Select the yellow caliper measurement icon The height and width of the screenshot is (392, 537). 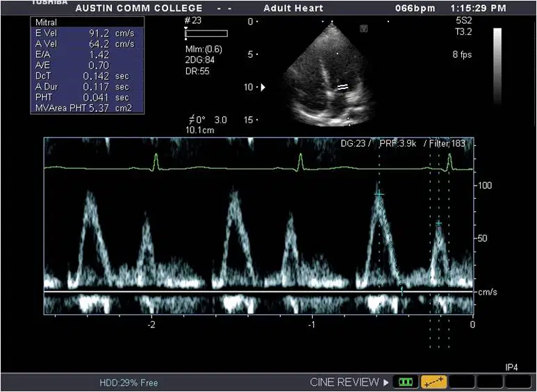pyautogui.click(x=434, y=382)
